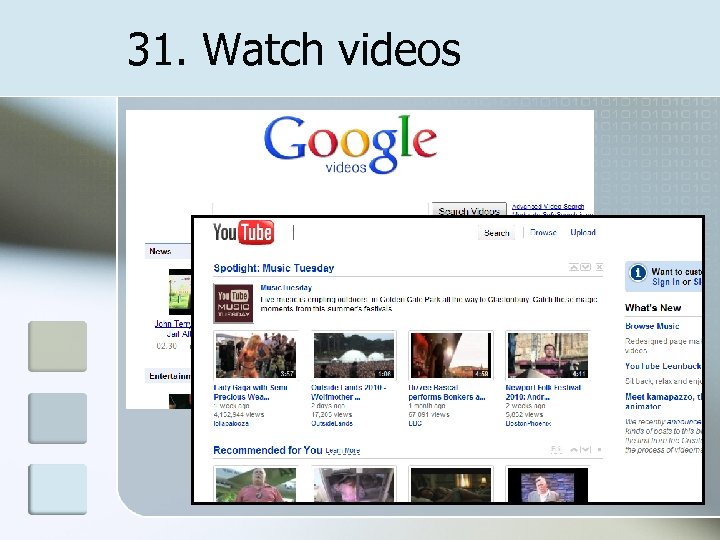Play the Newport Folk Festival video thumbnail

tap(547, 355)
